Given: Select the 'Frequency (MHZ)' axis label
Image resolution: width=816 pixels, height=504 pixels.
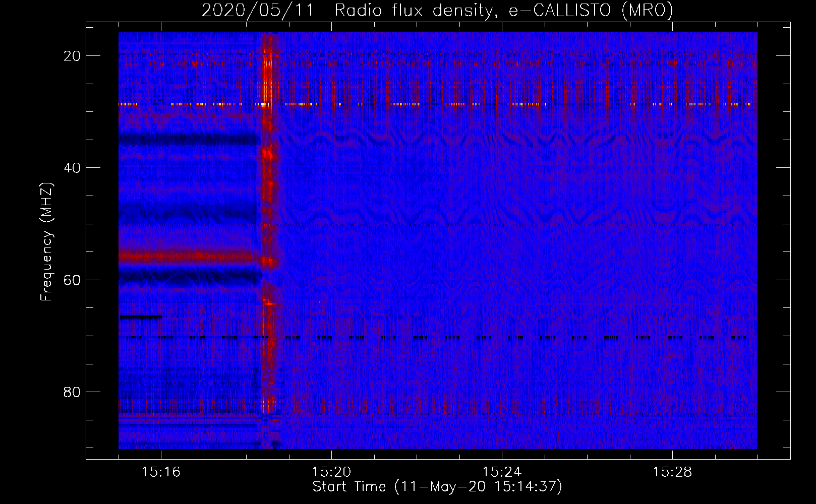Looking at the screenshot, I should 46,242.
